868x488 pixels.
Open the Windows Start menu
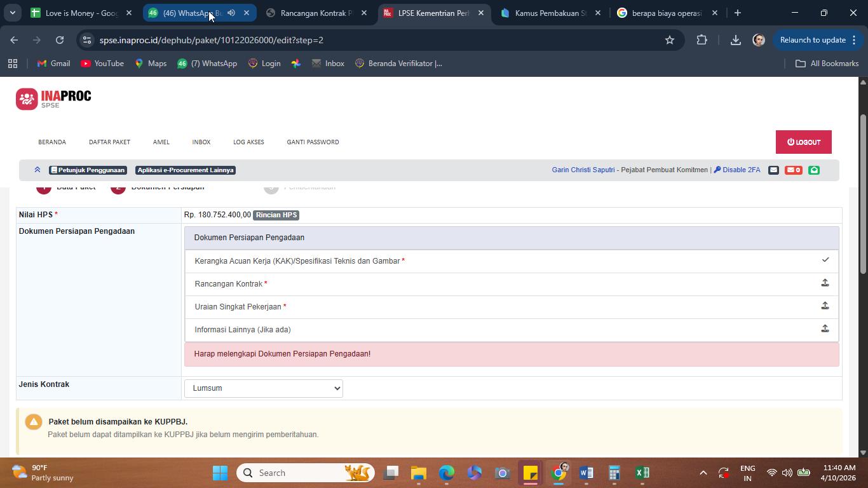(220, 473)
